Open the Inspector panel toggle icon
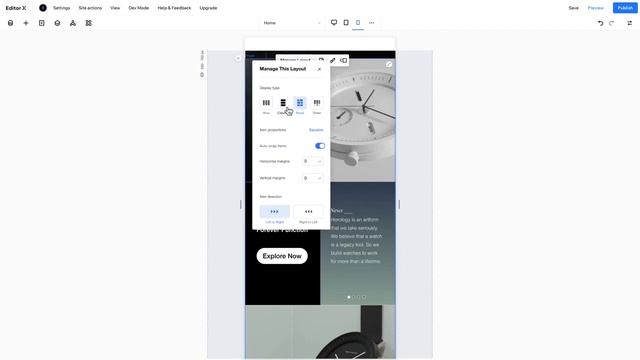640x360 pixels. 630,23
